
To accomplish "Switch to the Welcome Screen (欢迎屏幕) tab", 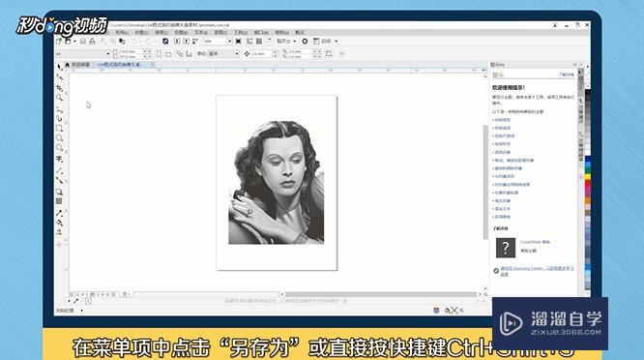I will [x=80, y=65].
